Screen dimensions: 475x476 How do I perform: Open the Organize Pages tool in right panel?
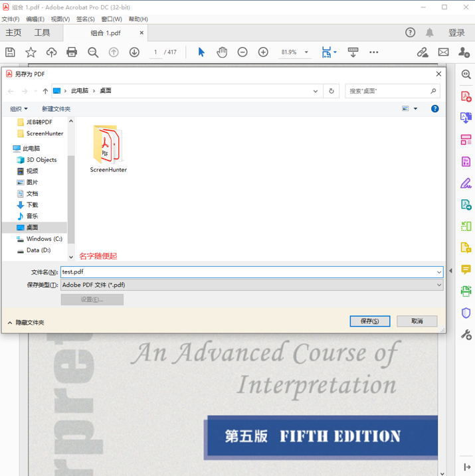pyautogui.click(x=466, y=140)
